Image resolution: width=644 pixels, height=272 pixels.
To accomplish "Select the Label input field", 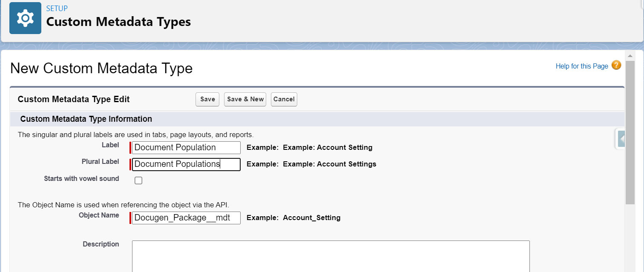I will click(186, 147).
